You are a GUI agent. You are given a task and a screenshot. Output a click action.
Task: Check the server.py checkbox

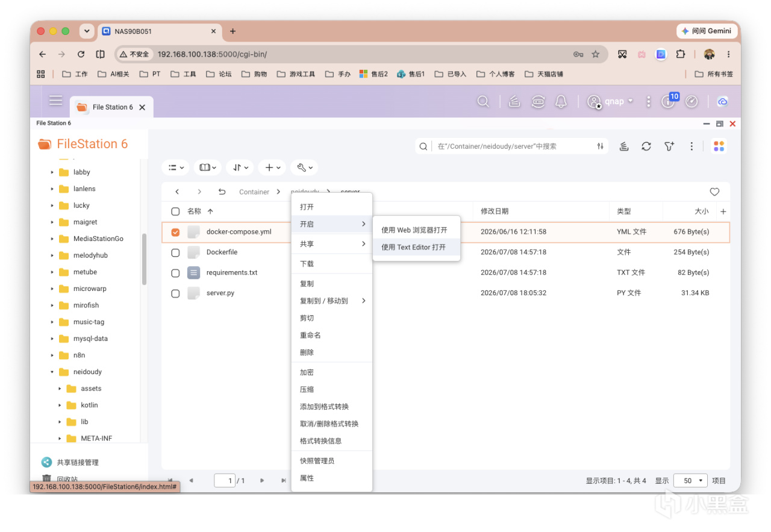pos(175,293)
